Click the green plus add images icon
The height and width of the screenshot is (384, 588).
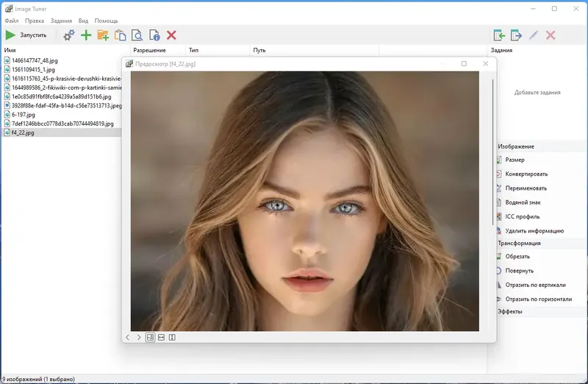[86, 35]
